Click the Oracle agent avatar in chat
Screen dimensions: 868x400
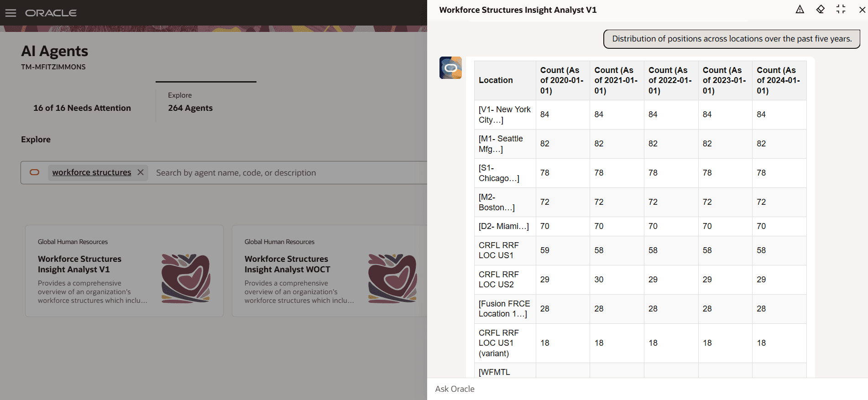[450, 68]
